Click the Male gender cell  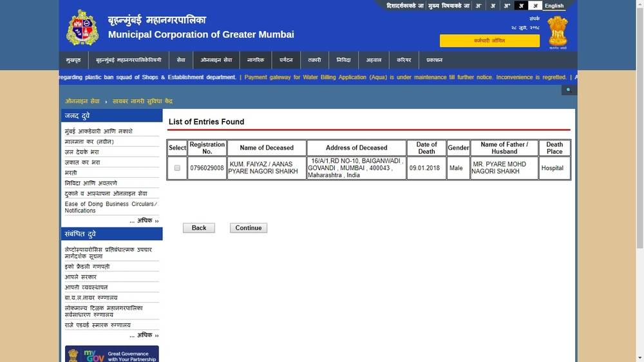tap(459, 168)
